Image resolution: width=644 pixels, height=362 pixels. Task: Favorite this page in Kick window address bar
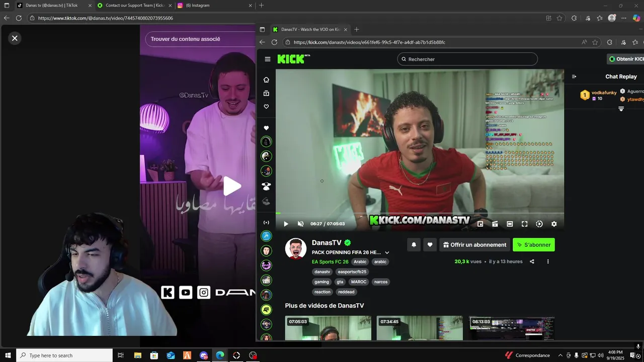tap(595, 42)
